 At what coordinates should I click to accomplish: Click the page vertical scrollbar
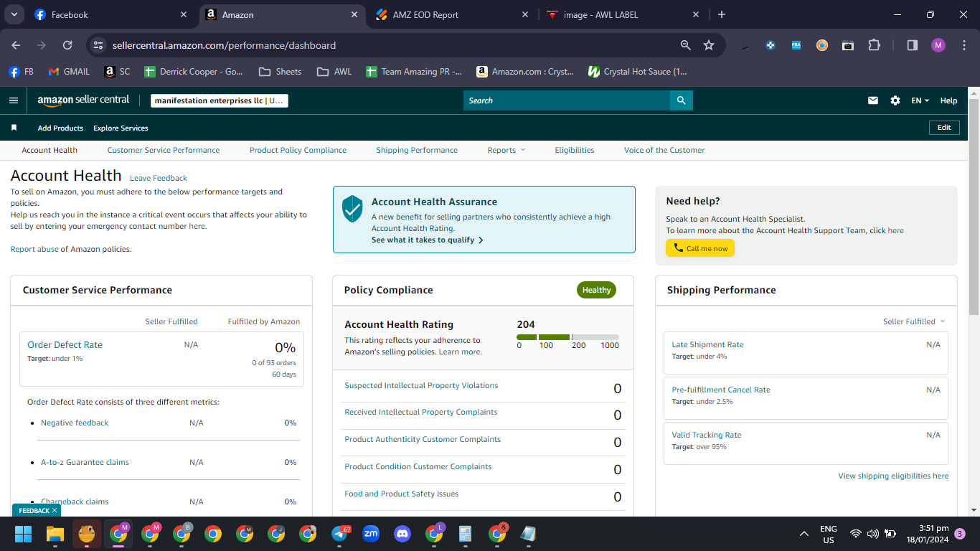pos(974,207)
